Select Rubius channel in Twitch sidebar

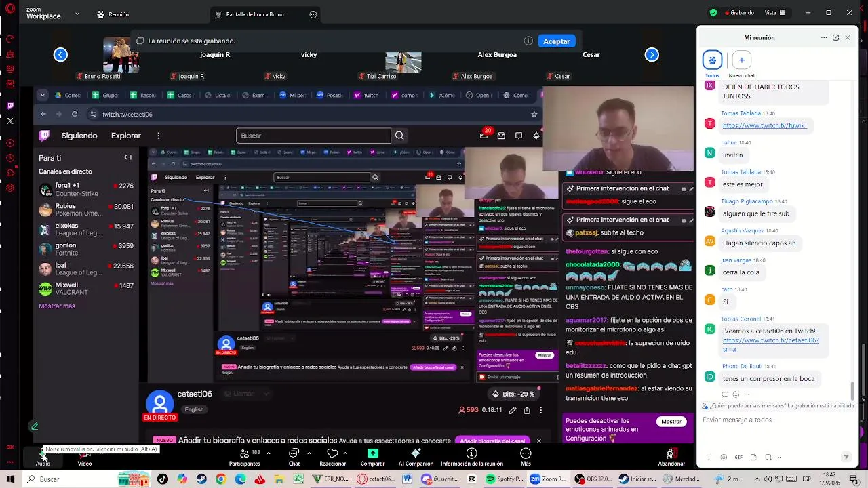86,209
